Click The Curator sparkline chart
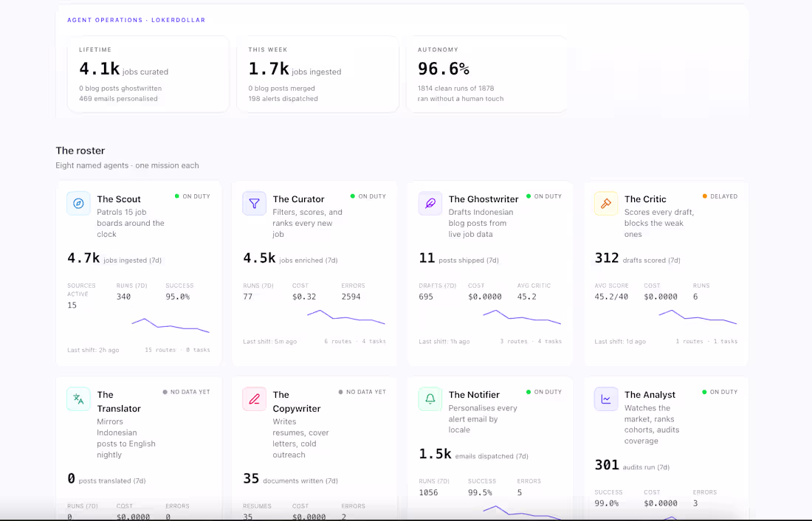 coord(346,317)
